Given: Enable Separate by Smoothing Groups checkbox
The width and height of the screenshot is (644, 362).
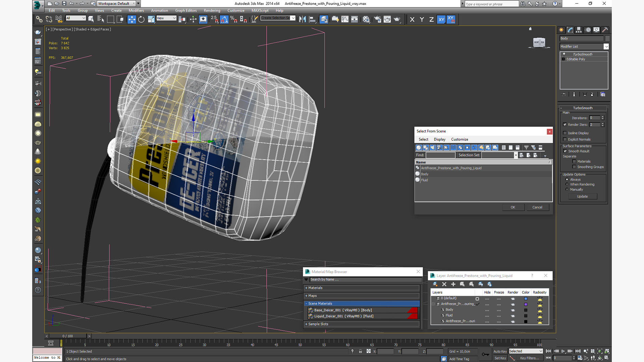Looking at the screenshot, I should coord(574,167).
